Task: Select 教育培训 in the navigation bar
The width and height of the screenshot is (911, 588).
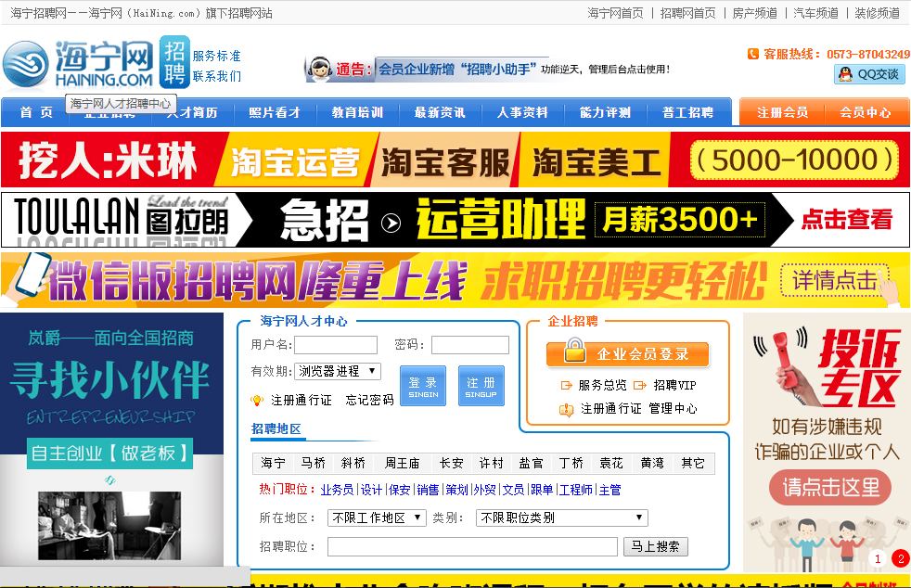Action: [x=357, y=113]
